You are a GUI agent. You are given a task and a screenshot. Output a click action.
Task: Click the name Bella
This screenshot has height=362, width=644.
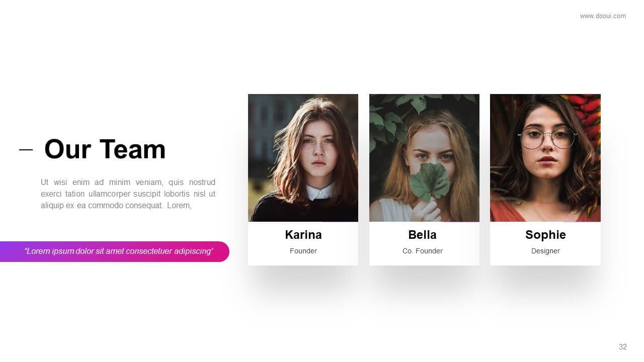(x=422, y=235)
